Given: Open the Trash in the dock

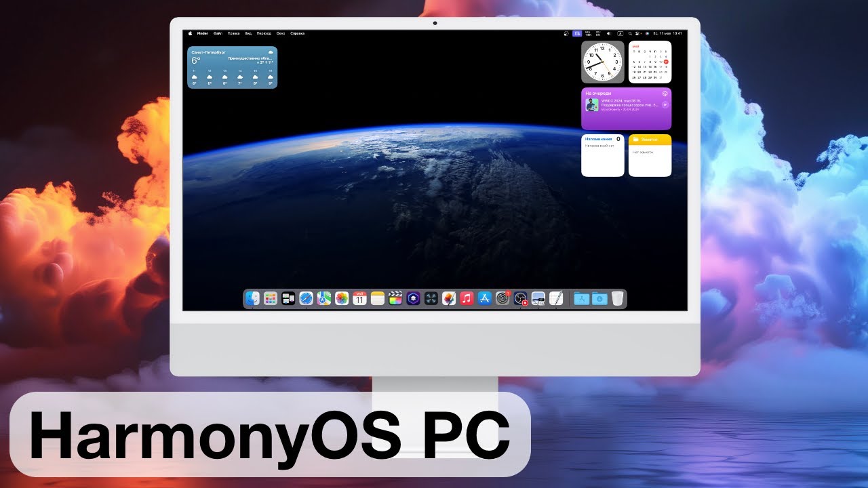Looking at the screenshot, I should pos(617,298).
